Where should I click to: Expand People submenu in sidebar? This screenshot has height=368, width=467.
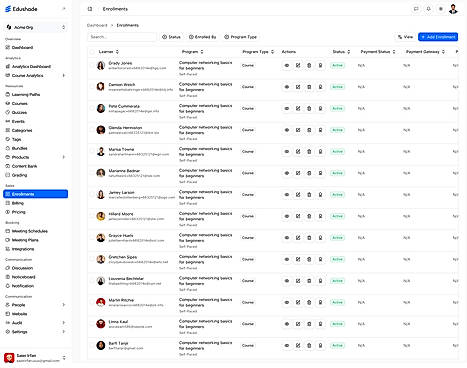click(63, 305)
